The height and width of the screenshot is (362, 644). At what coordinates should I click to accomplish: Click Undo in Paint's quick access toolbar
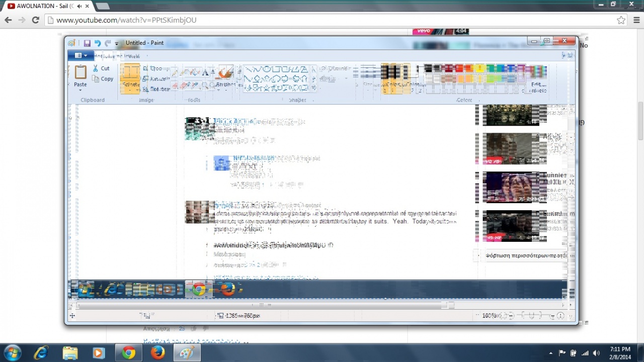[x=98, y=43]
